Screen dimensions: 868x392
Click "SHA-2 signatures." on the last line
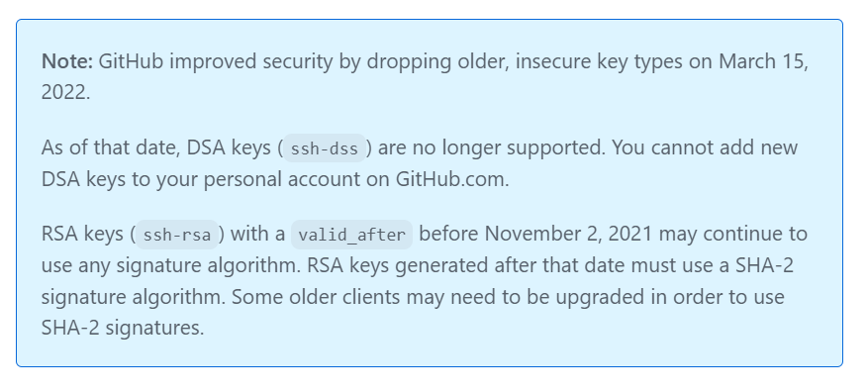click(x=123, y=328)
